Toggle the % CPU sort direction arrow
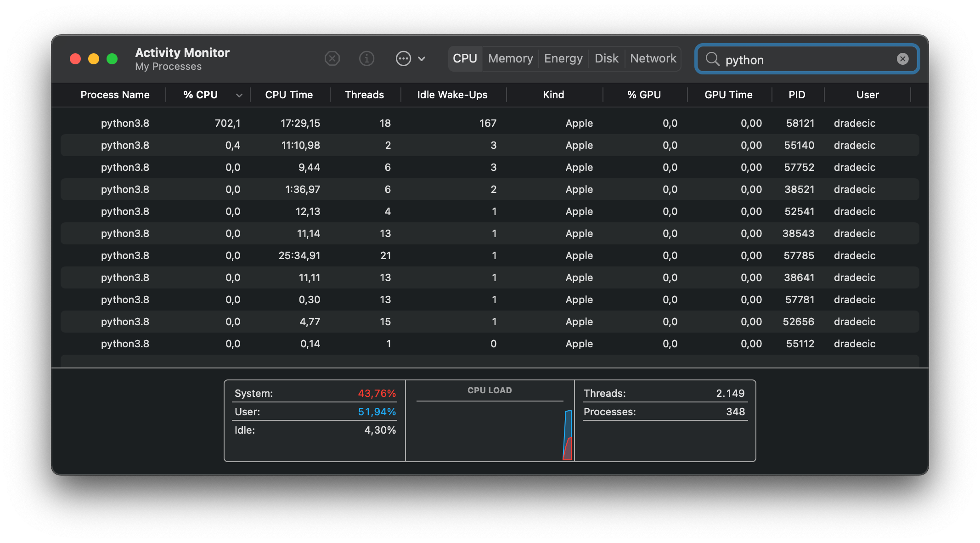The image size is (980, 543). [239, 95]
